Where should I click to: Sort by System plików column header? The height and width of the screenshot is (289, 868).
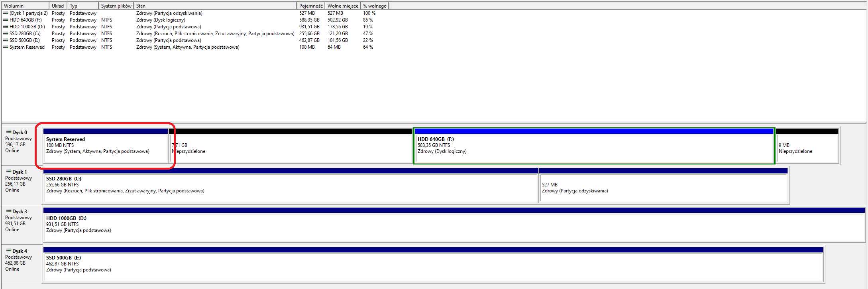tap(116, 6)
